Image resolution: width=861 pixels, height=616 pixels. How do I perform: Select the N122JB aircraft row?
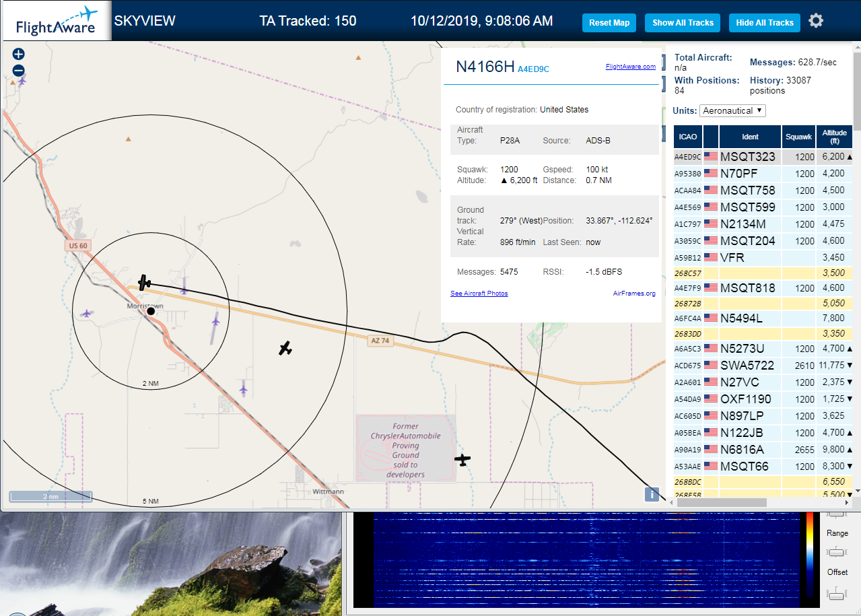pyautogui.click(x=763, y=433)
